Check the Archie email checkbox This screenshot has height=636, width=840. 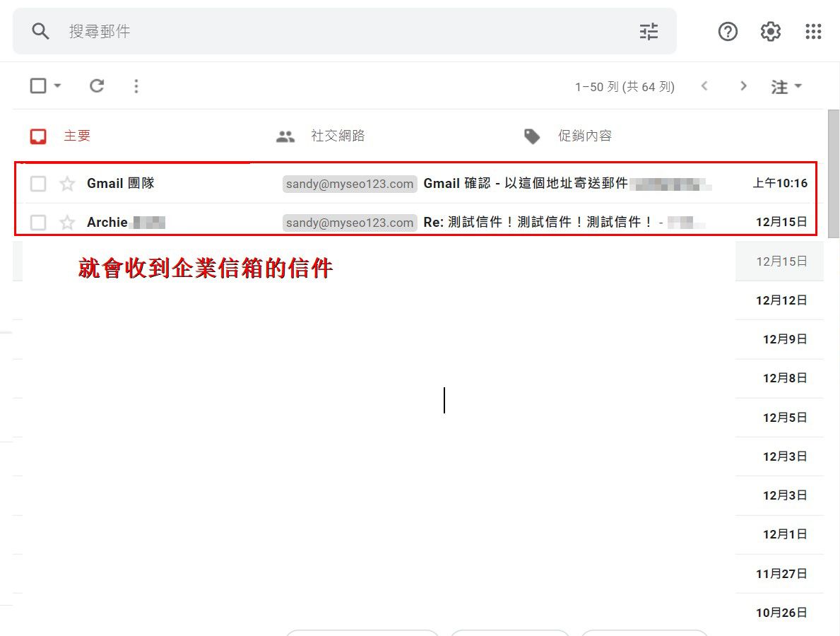(38, 223)
